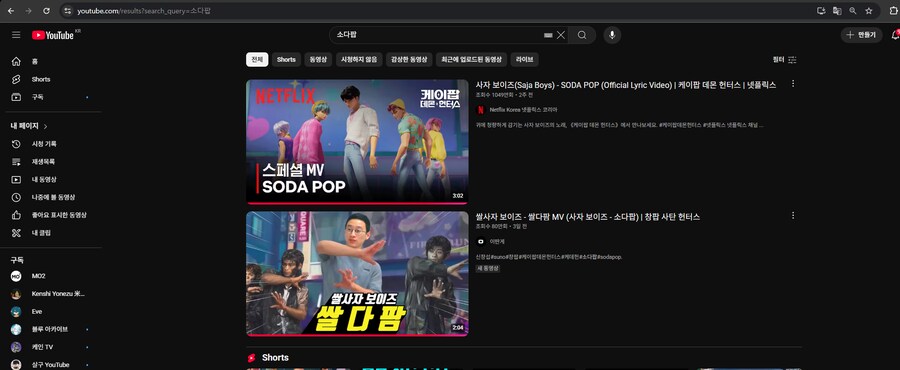Click the browser zoom magnifier icon

[x=853, y=10]
